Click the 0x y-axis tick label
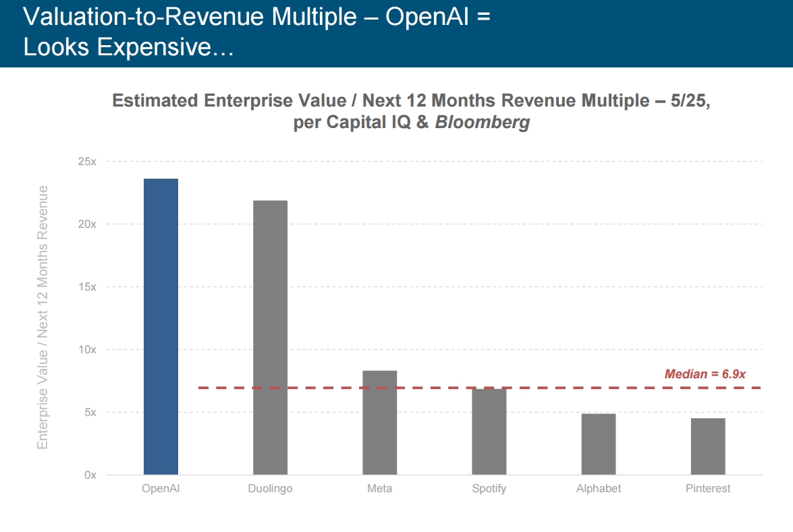793x532 pixels. (x=90, y=475)
